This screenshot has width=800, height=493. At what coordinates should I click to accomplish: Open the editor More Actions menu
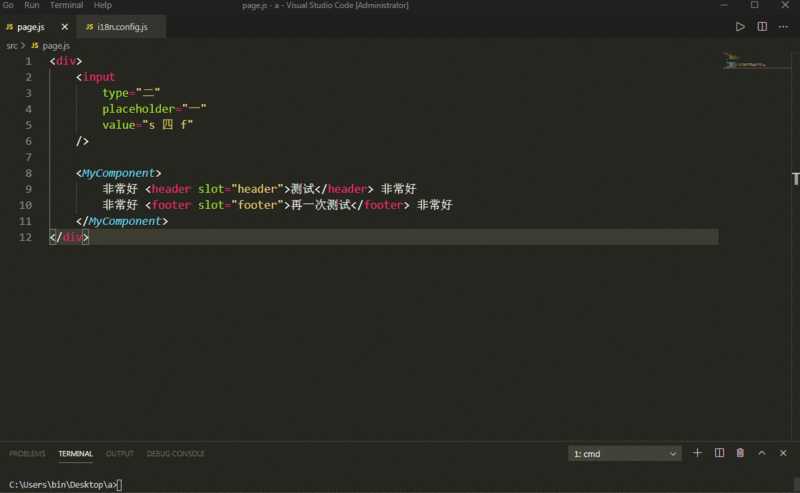[x=783, y=27]
